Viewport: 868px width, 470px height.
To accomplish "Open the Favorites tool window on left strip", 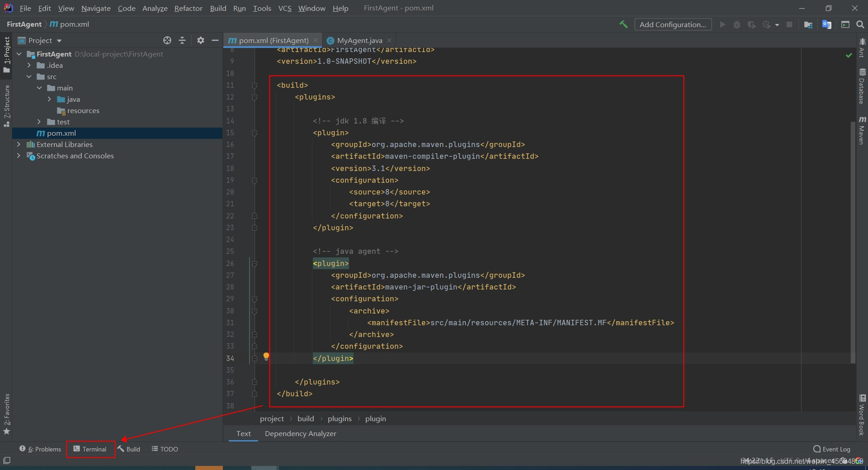I will tap(6, 414).
